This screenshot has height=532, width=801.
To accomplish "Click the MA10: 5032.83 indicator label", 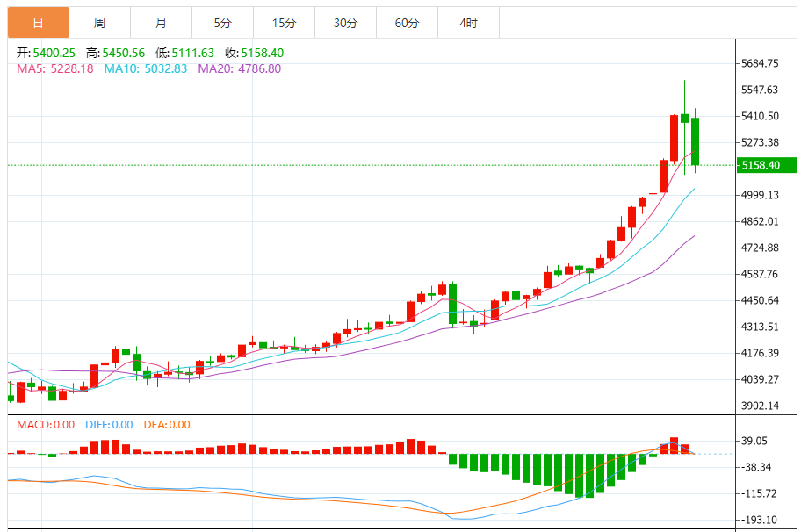I will click(146, 68).
